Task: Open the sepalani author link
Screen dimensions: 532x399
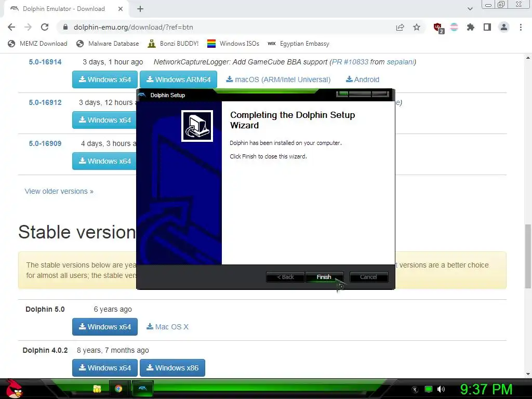Action: click(x=401, y=62)
